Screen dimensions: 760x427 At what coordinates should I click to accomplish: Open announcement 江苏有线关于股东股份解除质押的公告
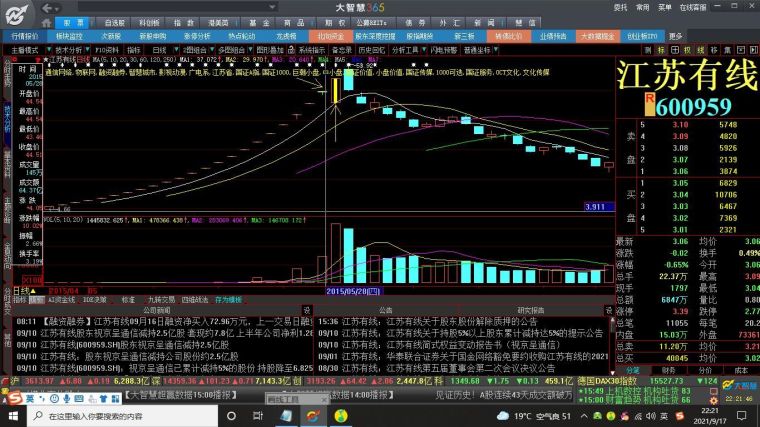click(439, 321)
